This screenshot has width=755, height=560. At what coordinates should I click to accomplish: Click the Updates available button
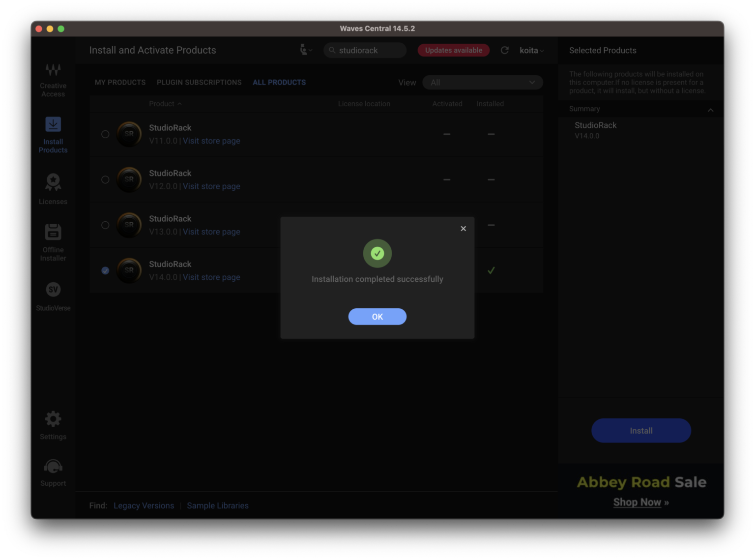tap(453, 50)
